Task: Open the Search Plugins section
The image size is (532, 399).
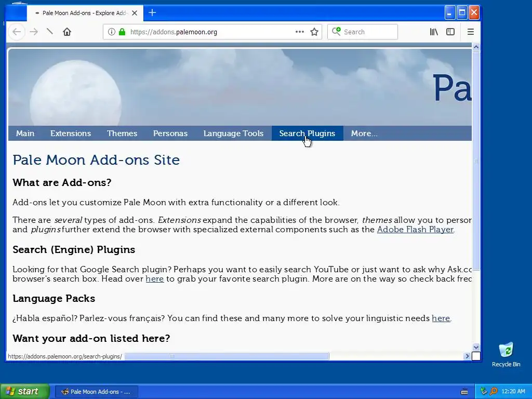Action: click(x=307, y=134)
